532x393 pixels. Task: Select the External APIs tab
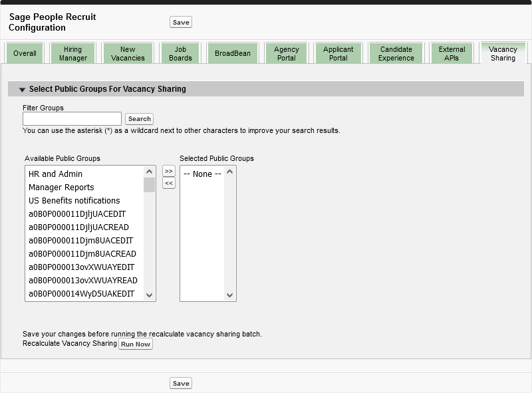pos(452,54)
